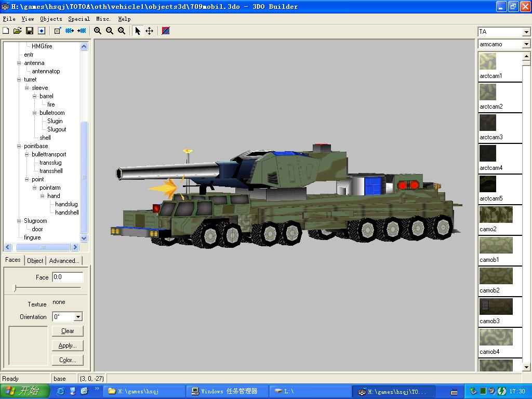Click the zoom out magnifier icon
The width and height of the screenshot is (532, 399).
110,31
